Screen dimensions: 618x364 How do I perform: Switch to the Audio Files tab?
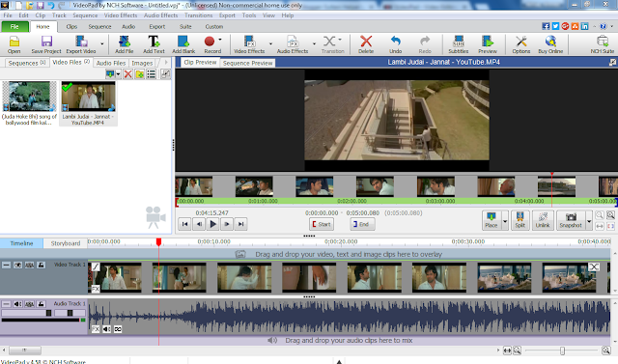pos(111,63)
